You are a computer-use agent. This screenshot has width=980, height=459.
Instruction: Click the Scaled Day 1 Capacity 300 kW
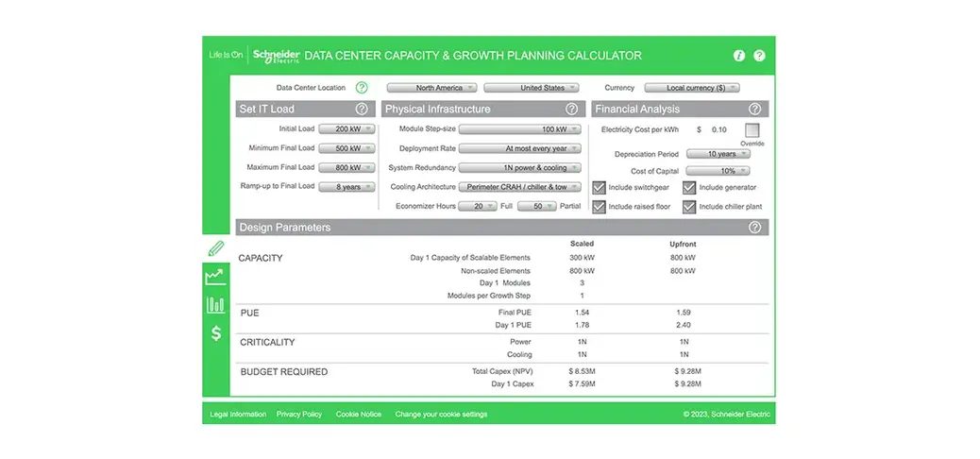tap(582, 258)
